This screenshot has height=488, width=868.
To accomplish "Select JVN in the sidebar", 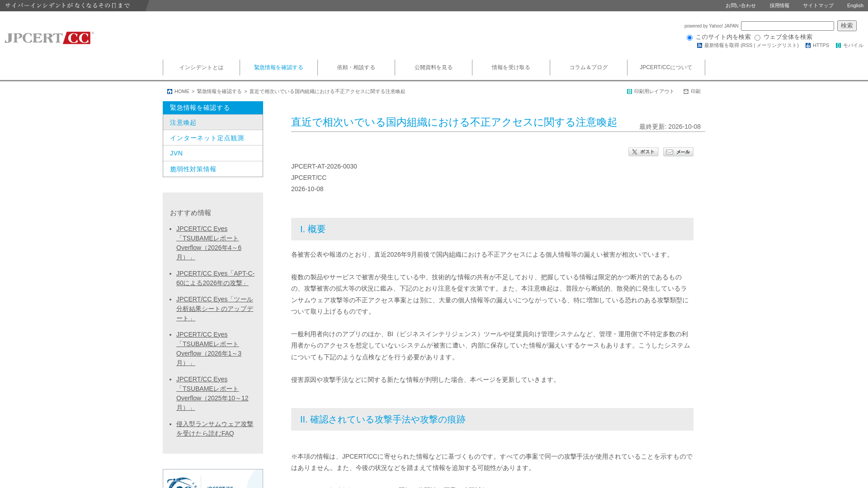I will tap(213, 154).
